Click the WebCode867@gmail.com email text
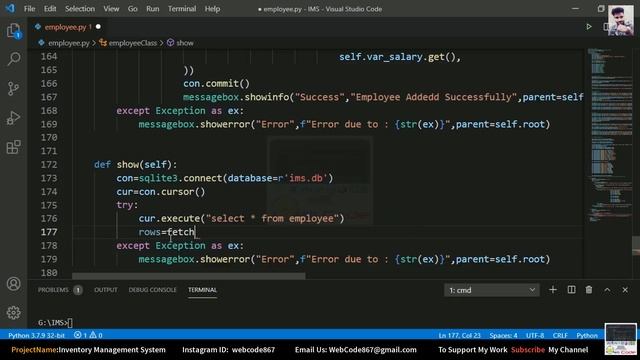 pos(373,350)
